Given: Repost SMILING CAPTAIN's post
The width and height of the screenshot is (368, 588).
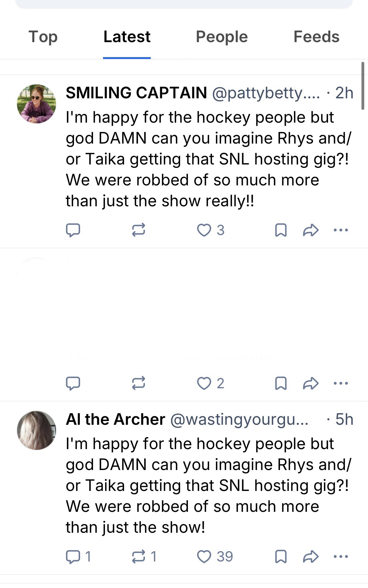Looking at the screenshot, I should (x=138, y=230).
